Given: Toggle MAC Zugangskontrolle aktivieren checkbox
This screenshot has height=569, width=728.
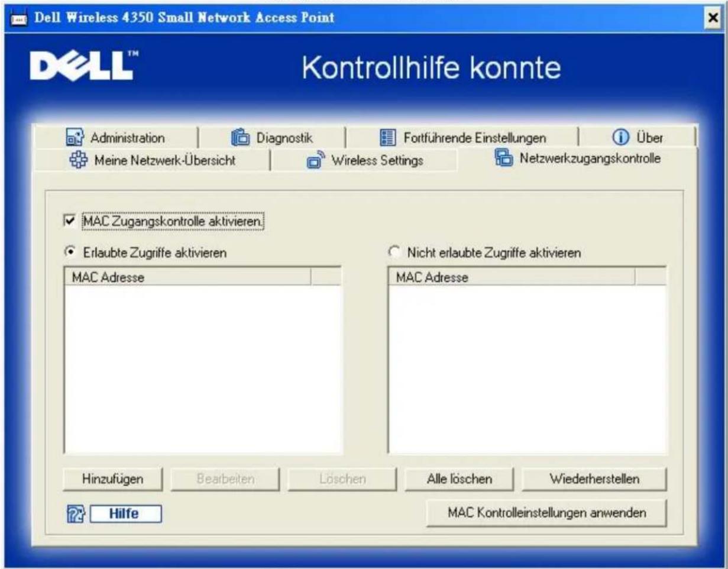Looking at the screenshot, I should click(70, 221).
